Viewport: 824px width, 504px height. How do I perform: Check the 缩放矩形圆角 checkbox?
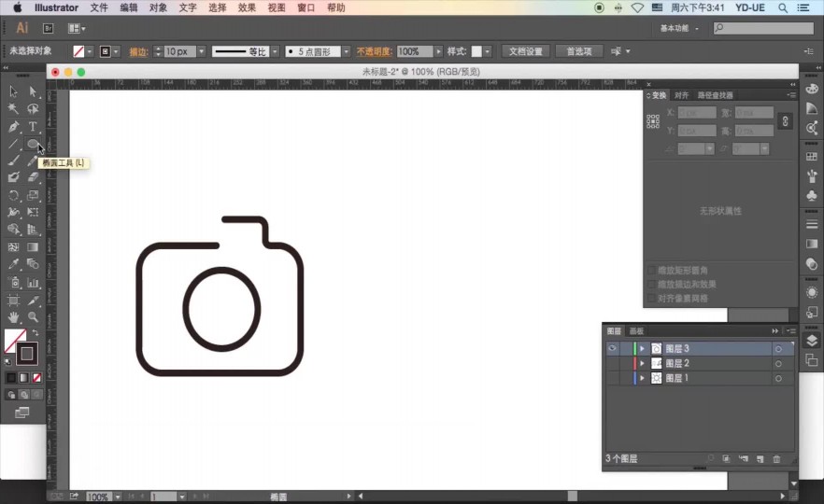(x=651, y=271)
